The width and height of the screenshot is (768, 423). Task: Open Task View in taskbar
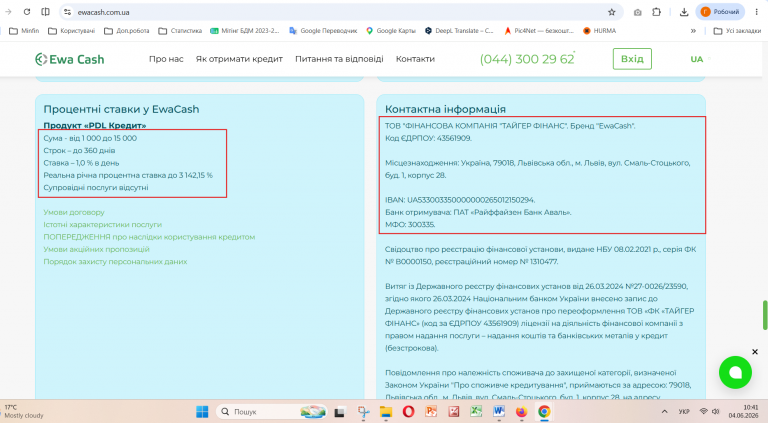tap(339, 412)
